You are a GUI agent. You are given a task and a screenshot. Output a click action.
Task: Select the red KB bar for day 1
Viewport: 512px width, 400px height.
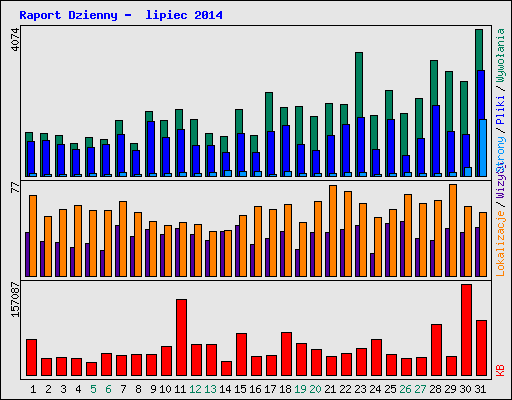click(31, 357)
